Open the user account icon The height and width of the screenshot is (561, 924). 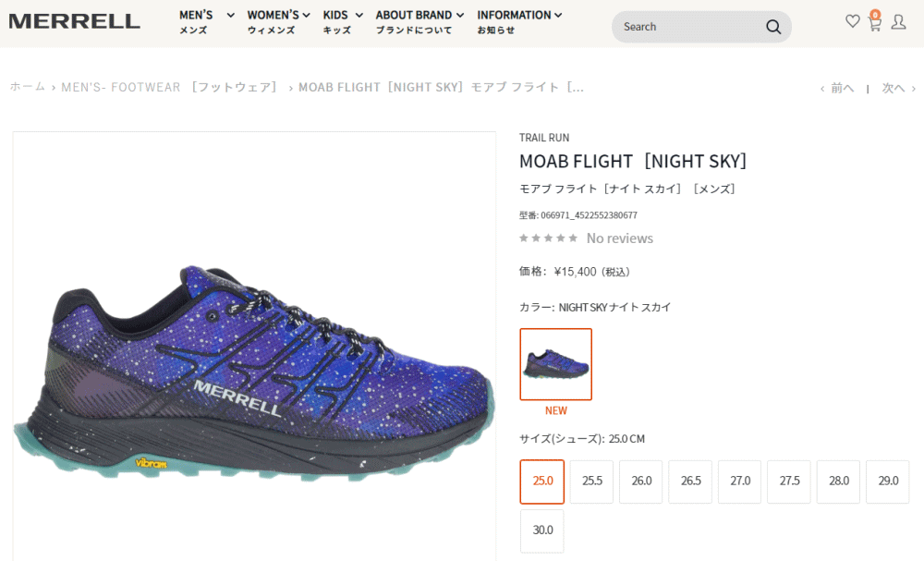(x=898, y=22)
